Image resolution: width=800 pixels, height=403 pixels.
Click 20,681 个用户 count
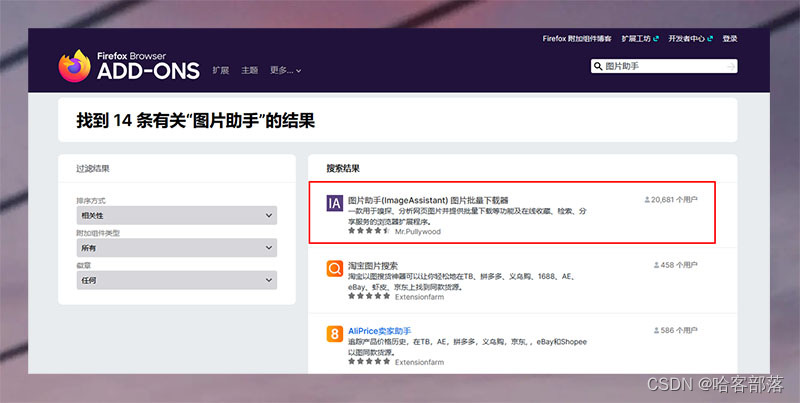[x=670, y=200]
